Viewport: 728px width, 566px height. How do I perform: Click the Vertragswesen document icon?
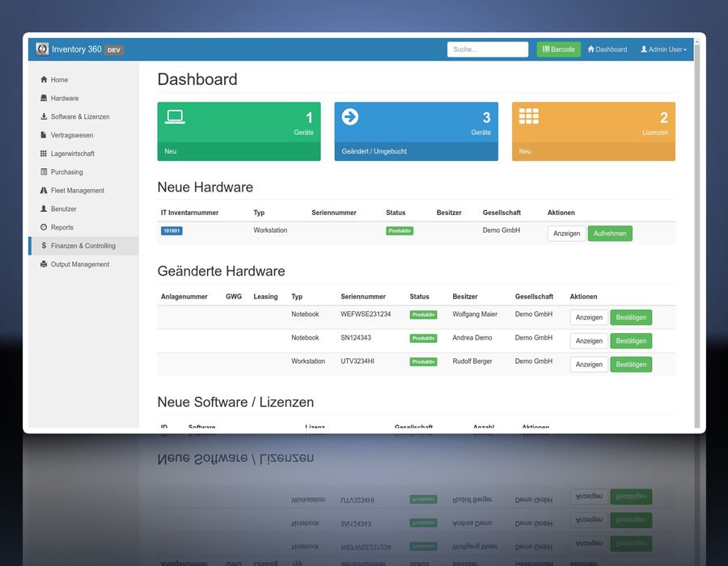pyautogui.click(x=44, y=135)
